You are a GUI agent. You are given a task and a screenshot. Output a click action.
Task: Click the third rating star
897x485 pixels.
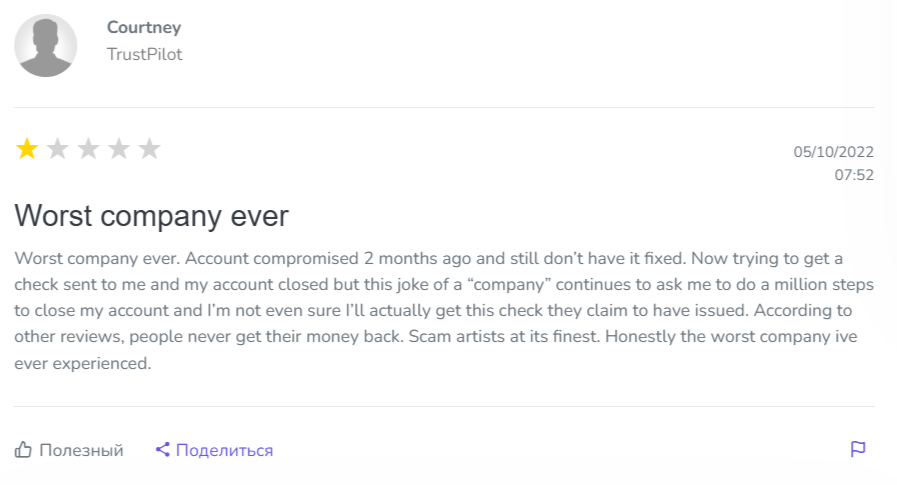tap(89, 150)
